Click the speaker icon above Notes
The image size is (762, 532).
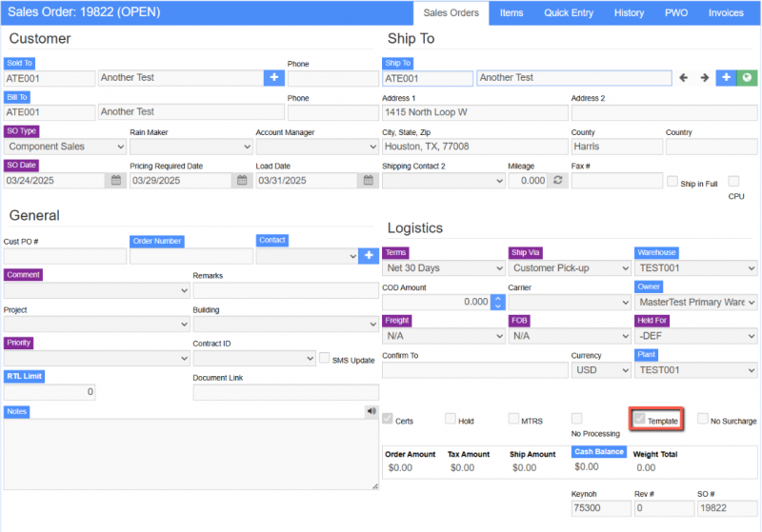pyautogui.click(x=371, y=411)
